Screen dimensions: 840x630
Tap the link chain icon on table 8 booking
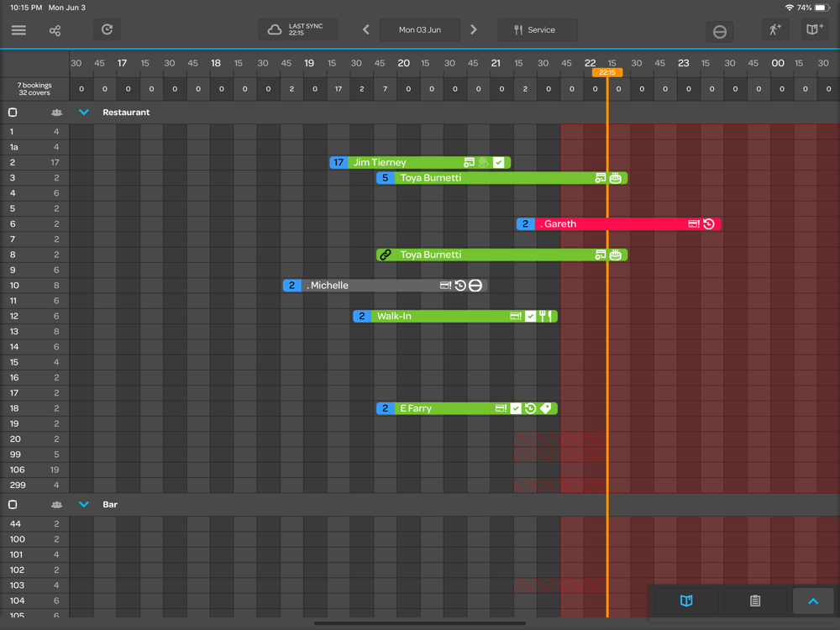[386, 255]
